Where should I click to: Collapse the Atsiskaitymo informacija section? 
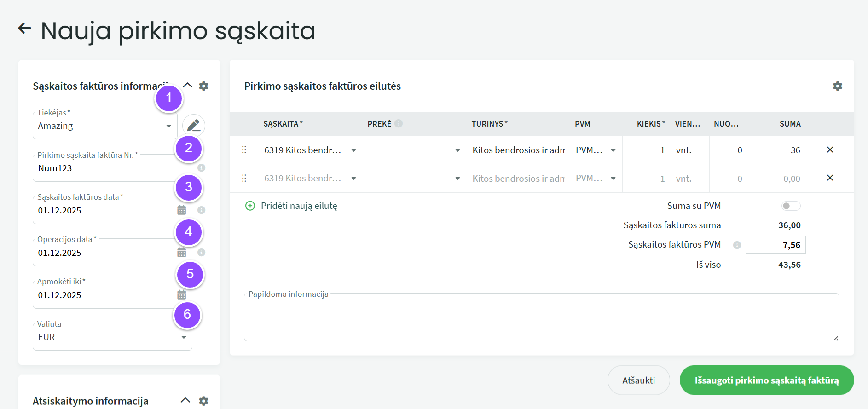185,400
